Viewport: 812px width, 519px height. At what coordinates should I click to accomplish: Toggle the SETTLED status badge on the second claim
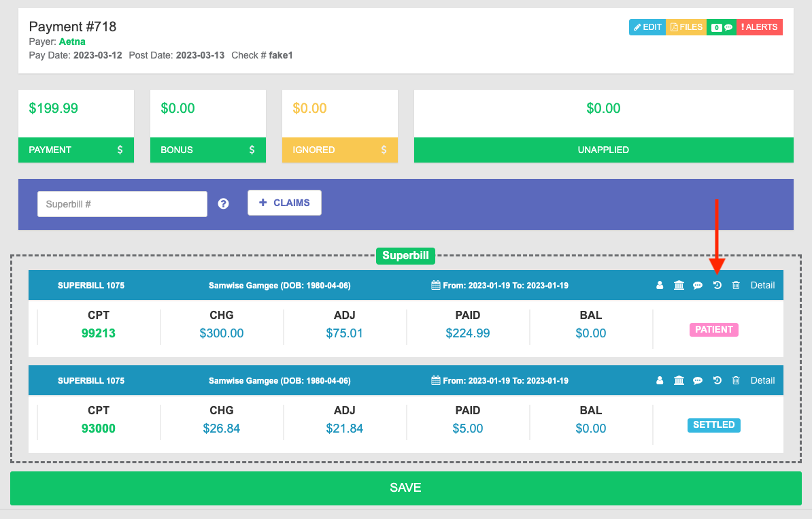point(713,424)
